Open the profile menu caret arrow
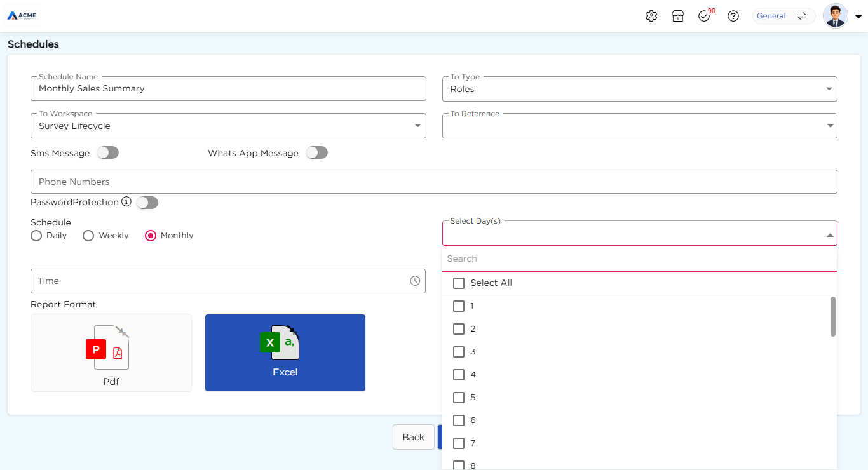Image resolution: width=868 pixels, height=470 pixels. pyautogui.click(x=858, y=17)
